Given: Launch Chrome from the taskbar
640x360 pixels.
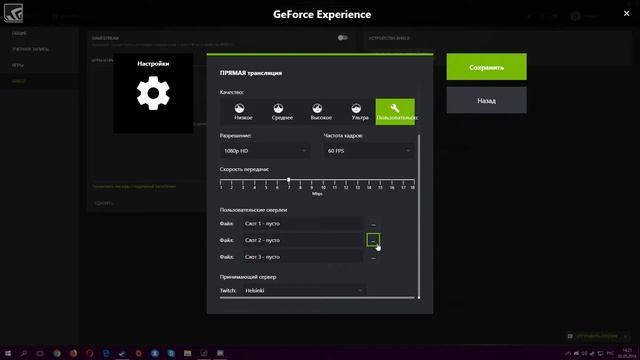Looking at the screenshot, I should coord(57,353).
